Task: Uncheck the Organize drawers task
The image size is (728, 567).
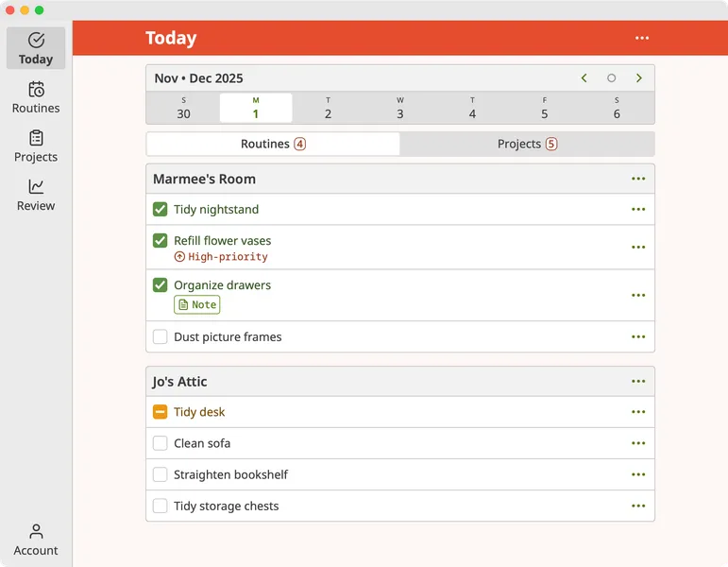Action: (161, 284)
